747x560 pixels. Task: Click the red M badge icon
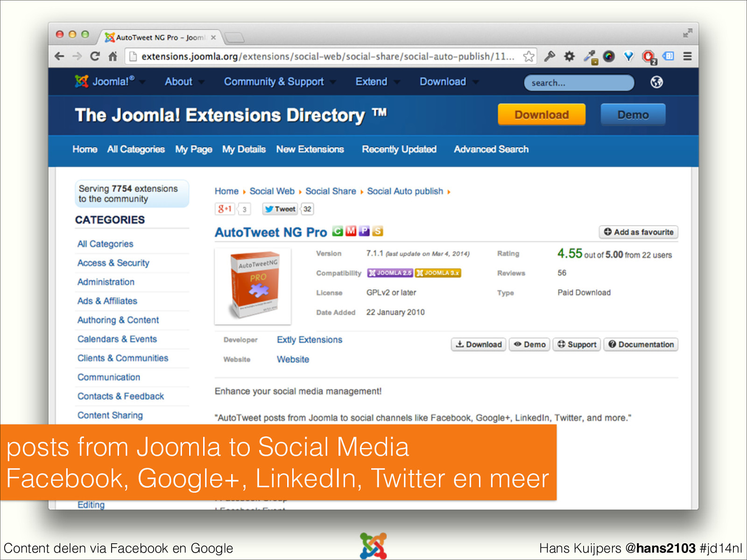click(x=351, y=231)
